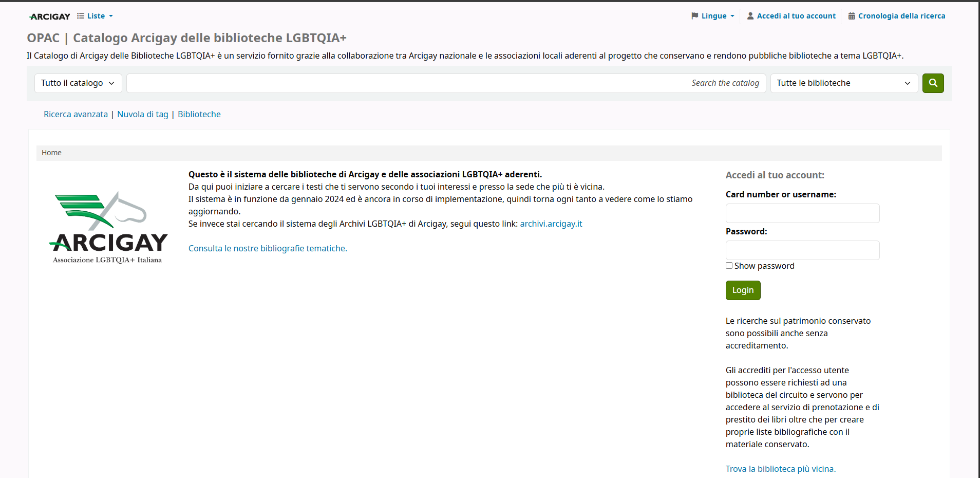Click the Home breadcrumb
Screen dimensions: 980x478
51,153
